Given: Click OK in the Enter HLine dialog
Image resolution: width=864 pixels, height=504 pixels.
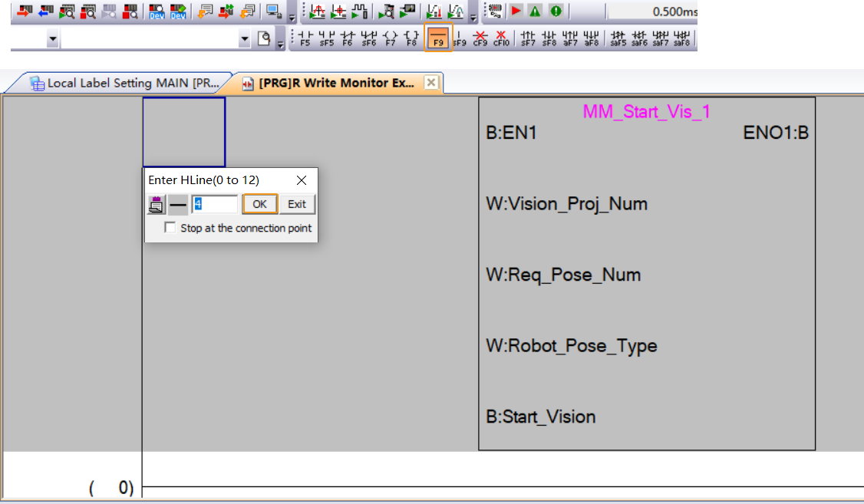Looking at the screenshot, I should click(x=259, y=204).
